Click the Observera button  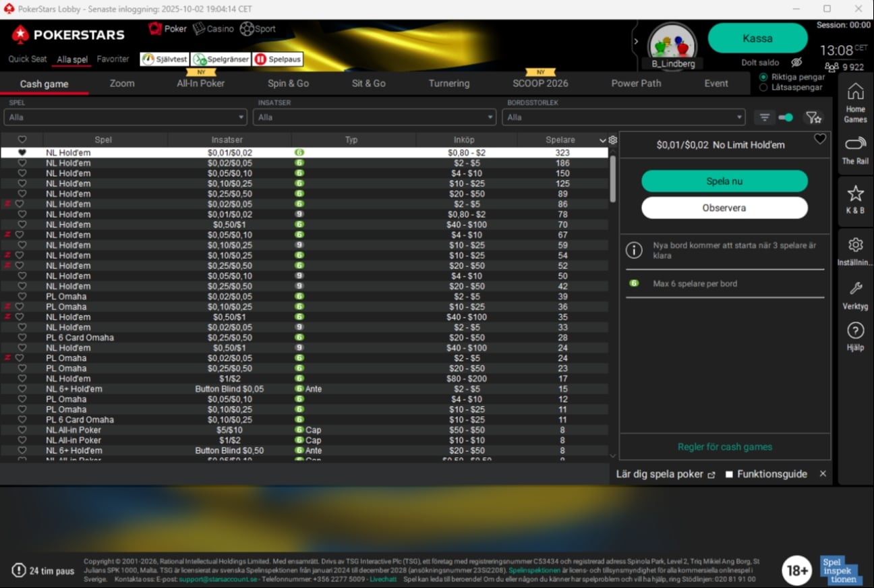(x=724, y=208)
